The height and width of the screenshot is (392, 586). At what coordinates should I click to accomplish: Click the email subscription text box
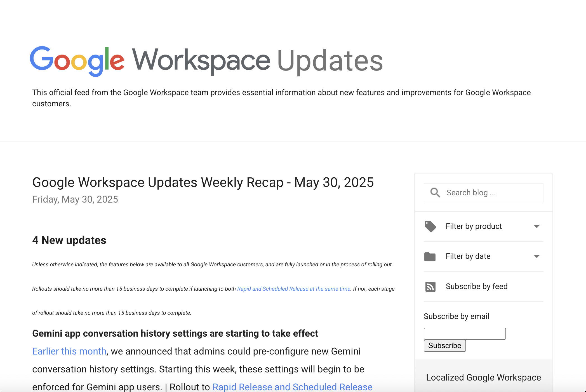click(465, 334)
